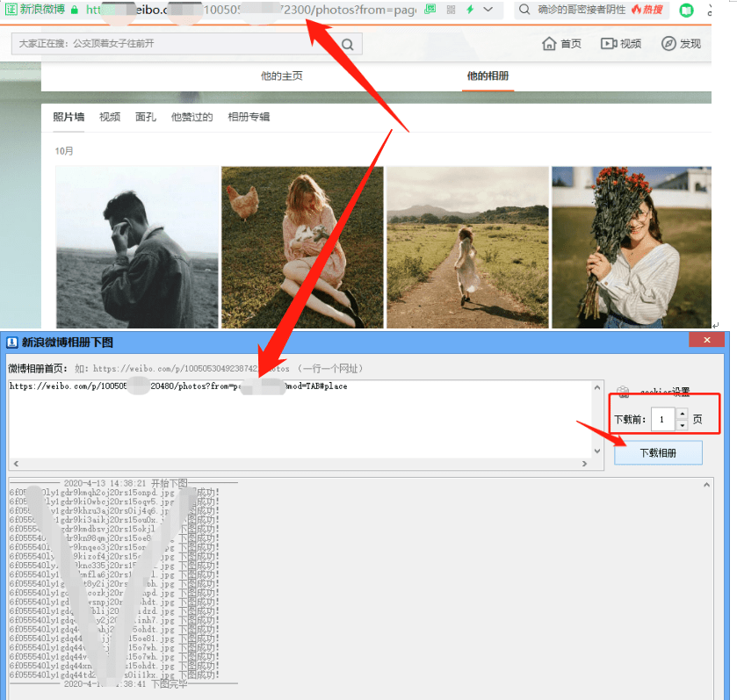Increase the 下载前 page count
The width and height of the screenshot is (737, 700).
tap(682, 414)
